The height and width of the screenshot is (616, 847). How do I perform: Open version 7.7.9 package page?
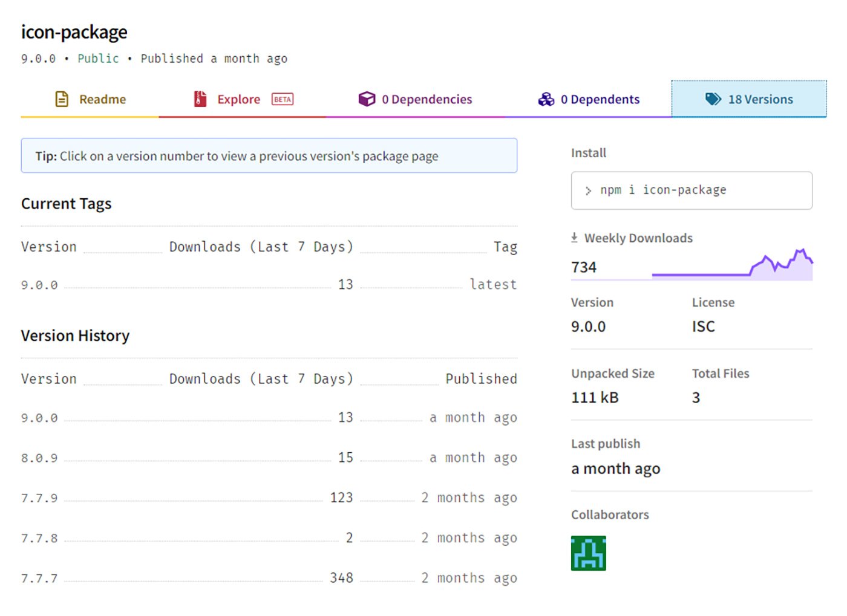click(39, 499)
